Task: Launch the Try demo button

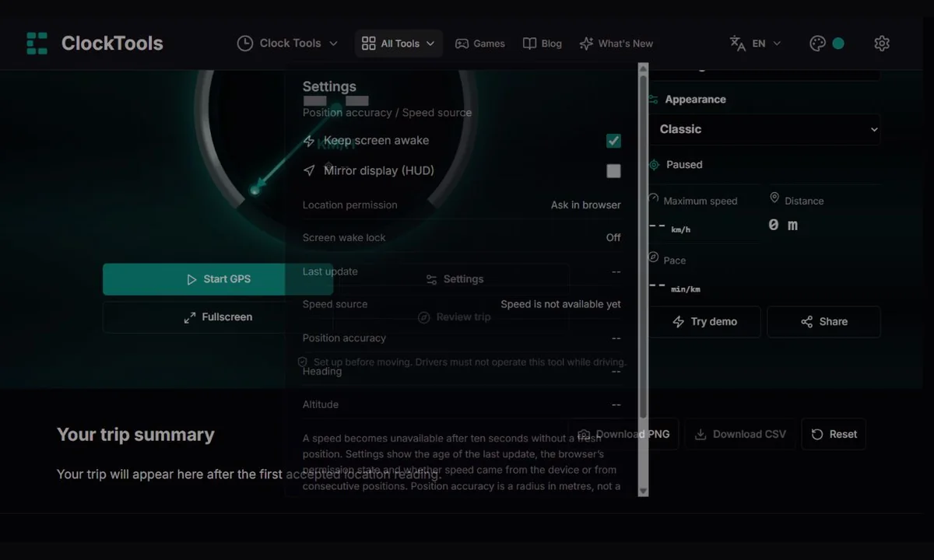Action: [705, 321]
